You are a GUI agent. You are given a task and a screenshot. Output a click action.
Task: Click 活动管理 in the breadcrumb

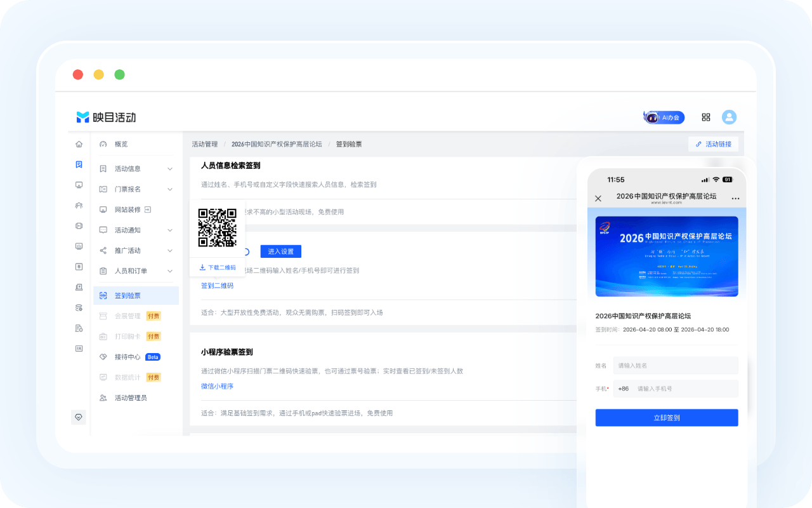(x=205, y=144)
